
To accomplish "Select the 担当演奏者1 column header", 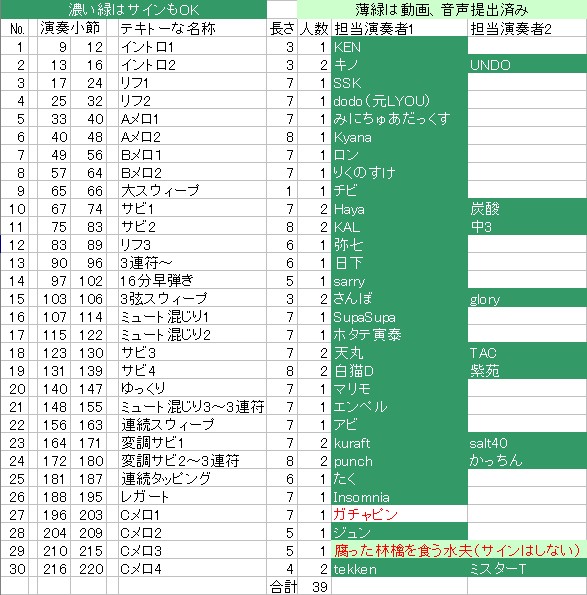I will click(399, 28).
